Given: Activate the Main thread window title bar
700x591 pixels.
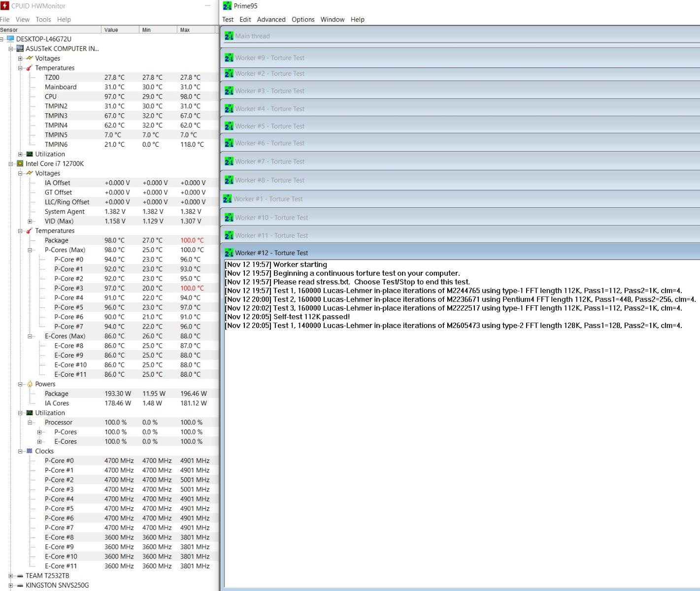Looking at the screenshot, I should point(461,36).
